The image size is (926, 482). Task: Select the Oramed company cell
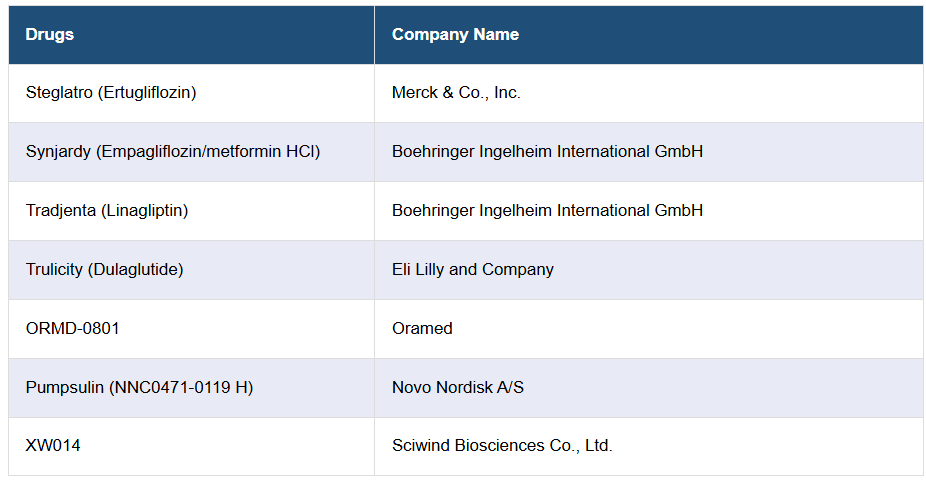[422, 329]
